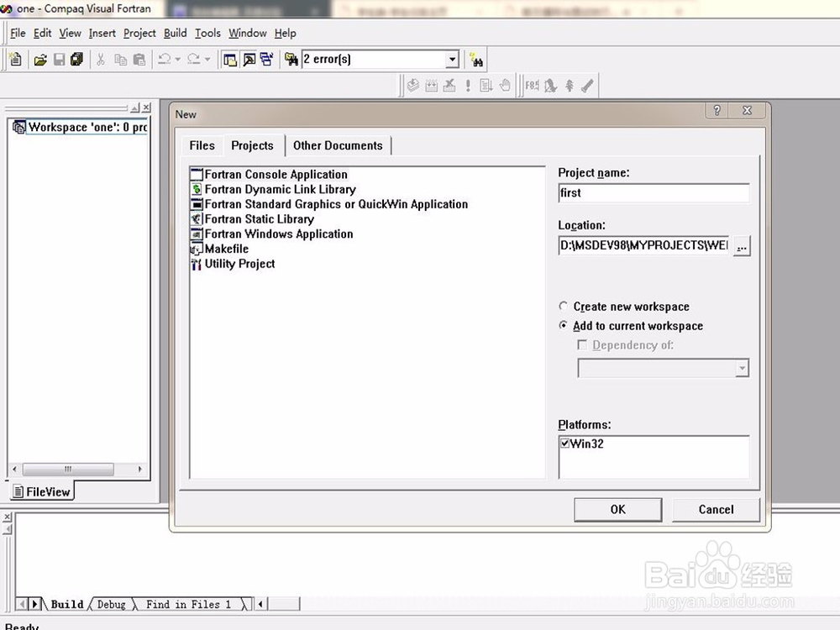
Task: Open the Project menu
Action: click(x=139, y=34)
